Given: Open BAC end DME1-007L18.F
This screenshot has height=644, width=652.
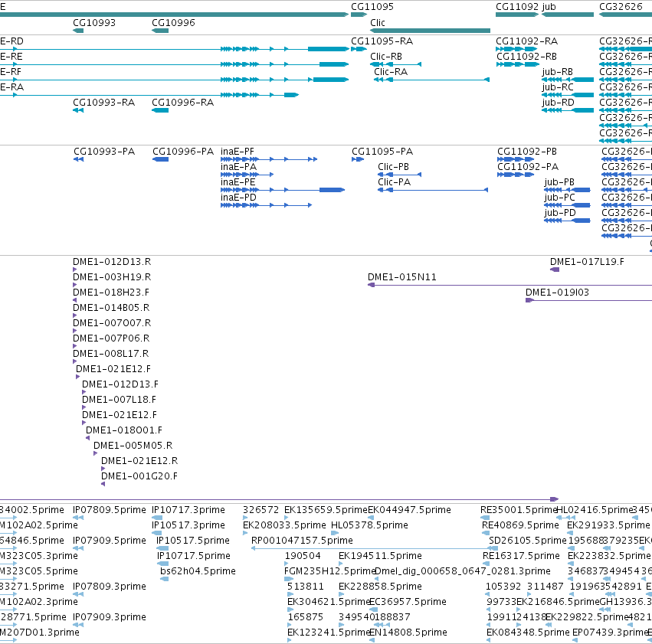Looking at the screenshot, I should click(x=84, y=407).
